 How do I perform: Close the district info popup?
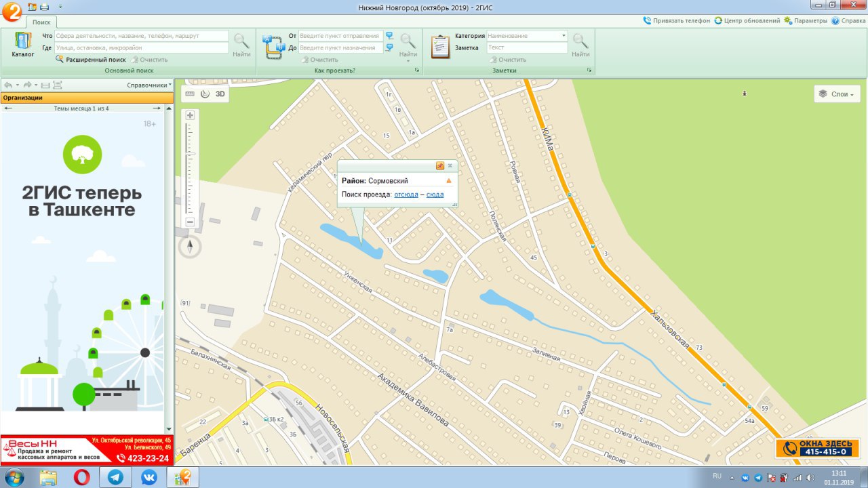pos(450,165)
